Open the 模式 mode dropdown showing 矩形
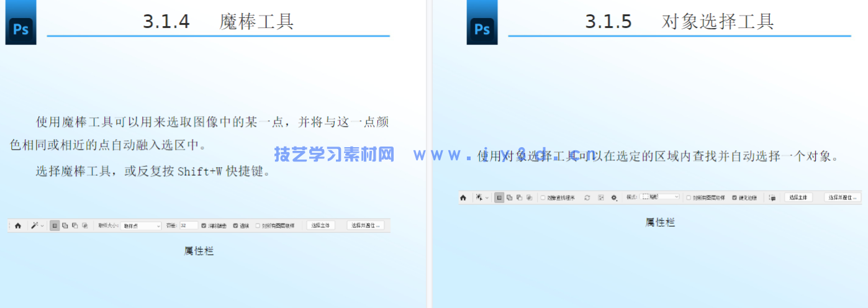This screenshot has height=308, width=868. 660,196
